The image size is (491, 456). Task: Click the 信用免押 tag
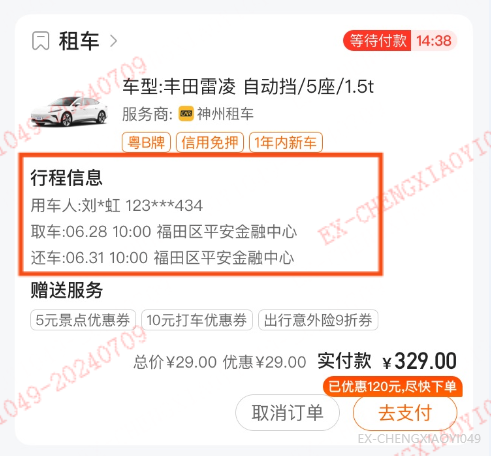click(x=210, y=142)
